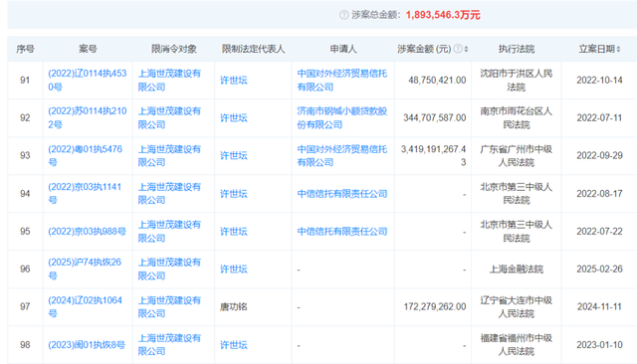
Task: Open 许世坛 profile in row 92
Action: (x=234, y=118)
